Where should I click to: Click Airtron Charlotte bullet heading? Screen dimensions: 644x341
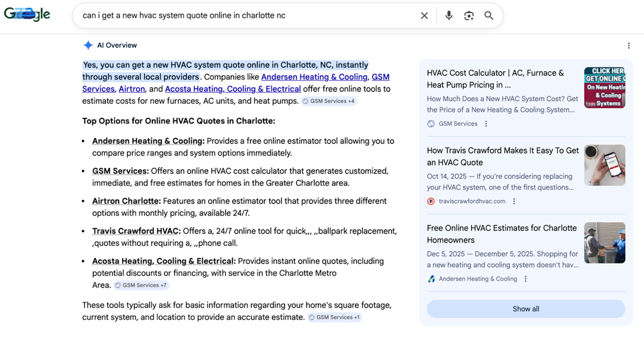point(127,201)
